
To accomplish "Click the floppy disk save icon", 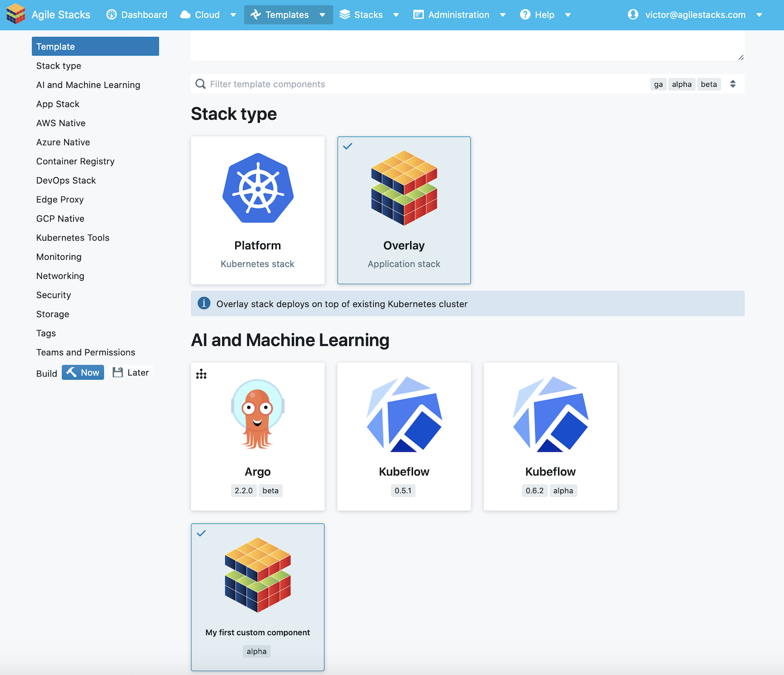I will click(118, 372).
